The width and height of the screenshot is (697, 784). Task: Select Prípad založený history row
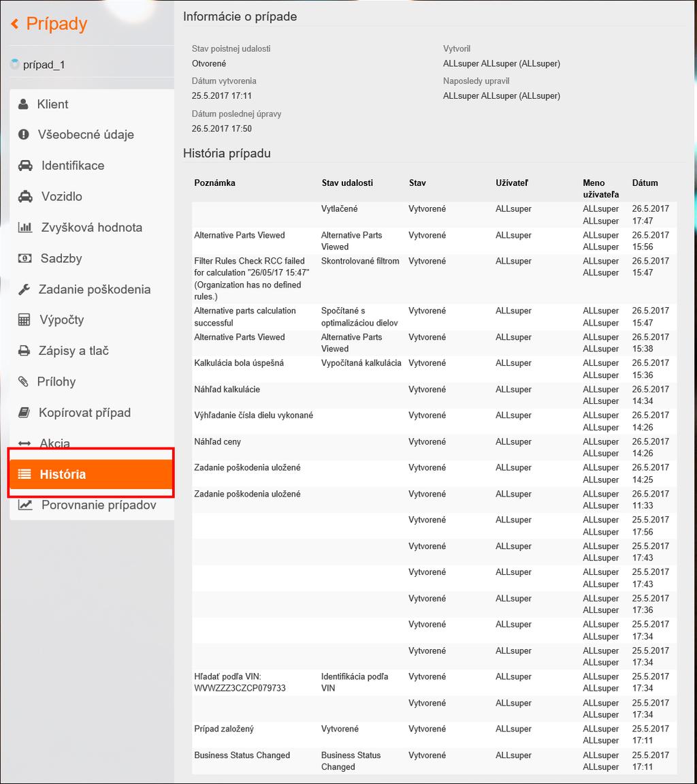pyautogui.click(x=434, y=734)
